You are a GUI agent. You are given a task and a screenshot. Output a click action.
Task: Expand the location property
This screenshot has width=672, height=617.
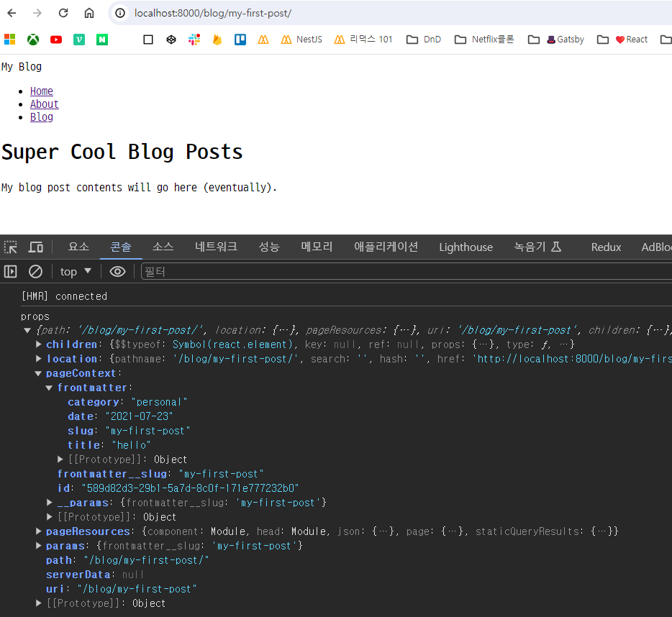pos(39,358)
